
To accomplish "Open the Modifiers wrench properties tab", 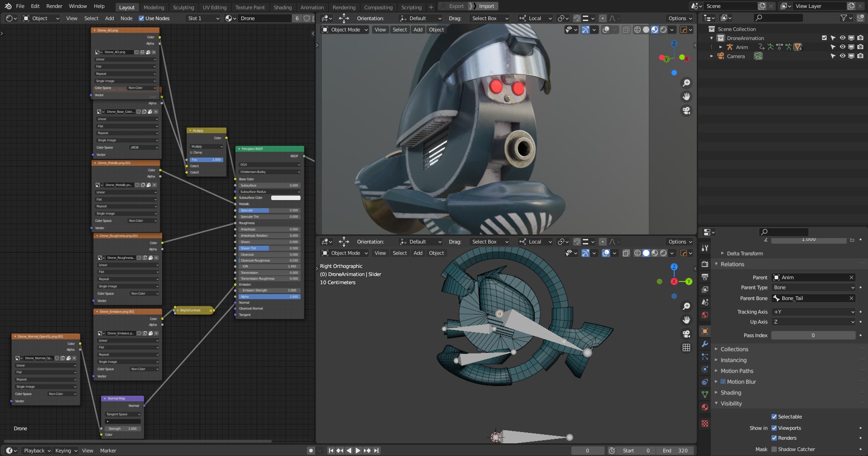I will 705,344.
